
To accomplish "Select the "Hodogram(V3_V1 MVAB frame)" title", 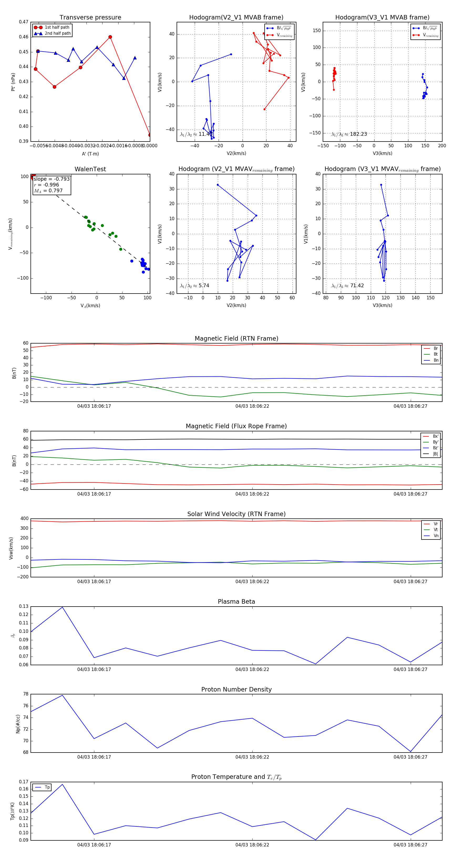I will tap(382, 18).
